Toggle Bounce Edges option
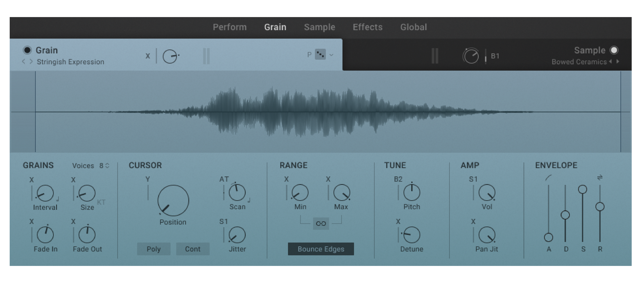Viewport: 644px width, 281px height. [x=321, y=249]
